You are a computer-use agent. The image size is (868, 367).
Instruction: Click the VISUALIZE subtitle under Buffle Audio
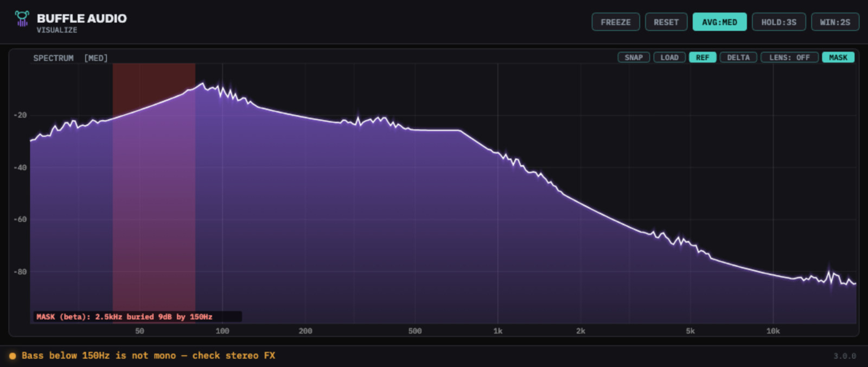coord(57,30)
